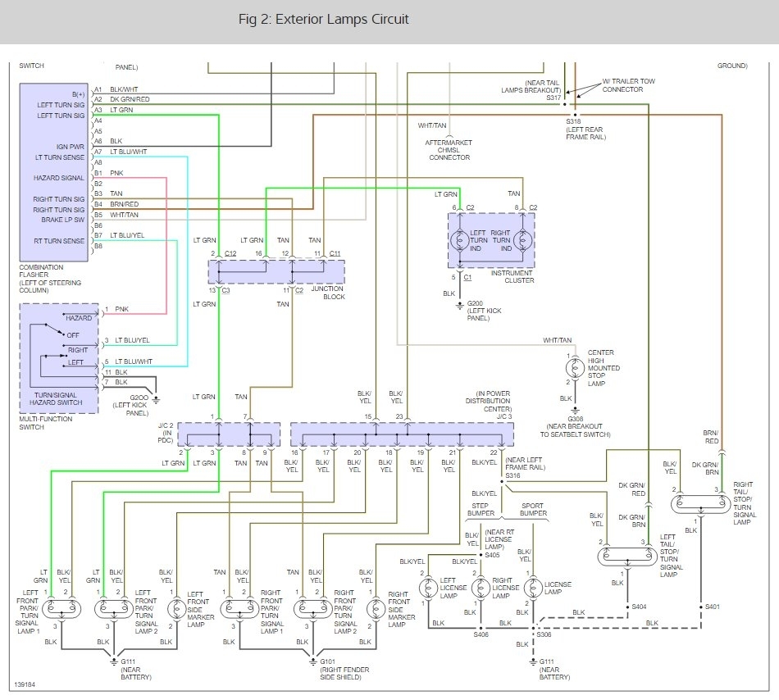Click the 'BRN/RED' wire label at pin B4
Image resolution: width=779 pixels, height=700 pixels.
tap(124, 204)
